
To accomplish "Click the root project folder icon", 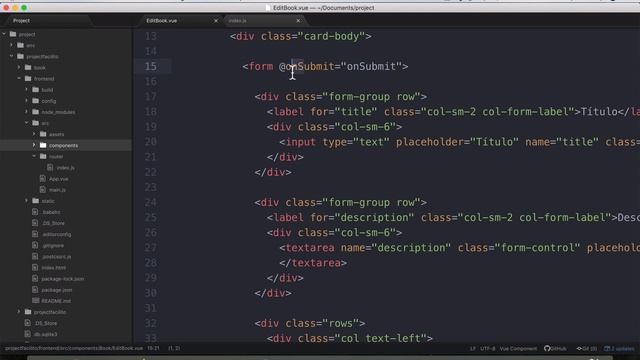I will click(13, 34).
